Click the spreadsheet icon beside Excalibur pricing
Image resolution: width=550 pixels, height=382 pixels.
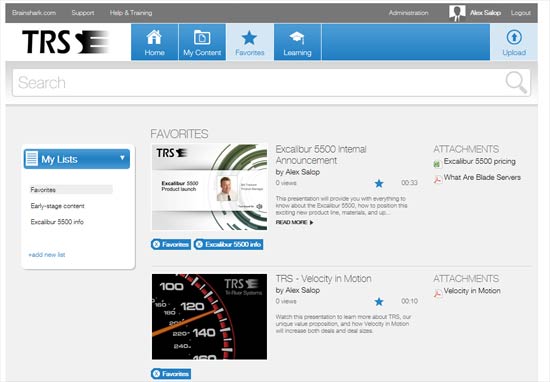click(437, 163)
